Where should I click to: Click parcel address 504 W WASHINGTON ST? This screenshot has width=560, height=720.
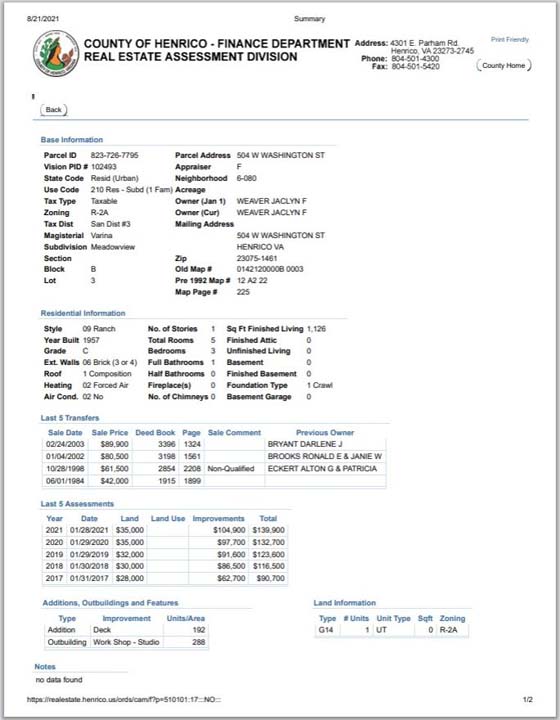tap(280, 155)
